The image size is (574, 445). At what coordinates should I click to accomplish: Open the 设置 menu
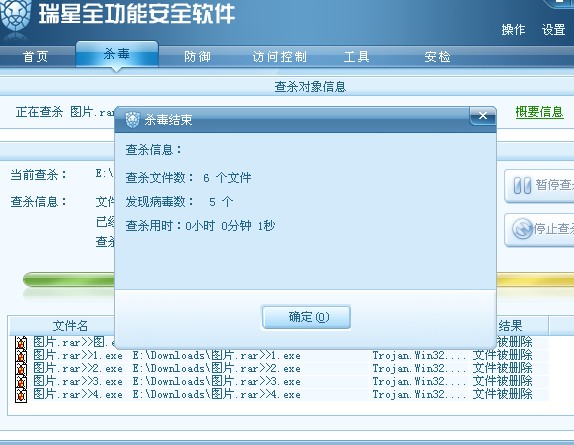(x=554, y=30)
